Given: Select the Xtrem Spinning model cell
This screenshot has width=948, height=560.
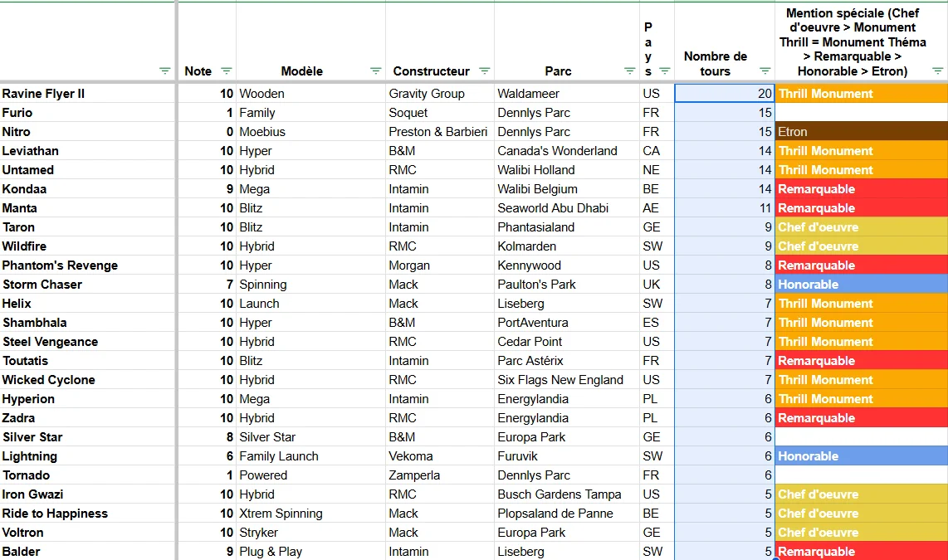Looking at the screenshot, I should 310,514.
